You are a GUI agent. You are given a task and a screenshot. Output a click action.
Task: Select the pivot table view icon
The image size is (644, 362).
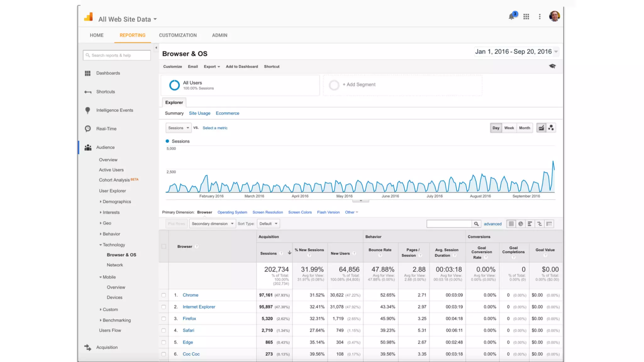pos(549,224)
